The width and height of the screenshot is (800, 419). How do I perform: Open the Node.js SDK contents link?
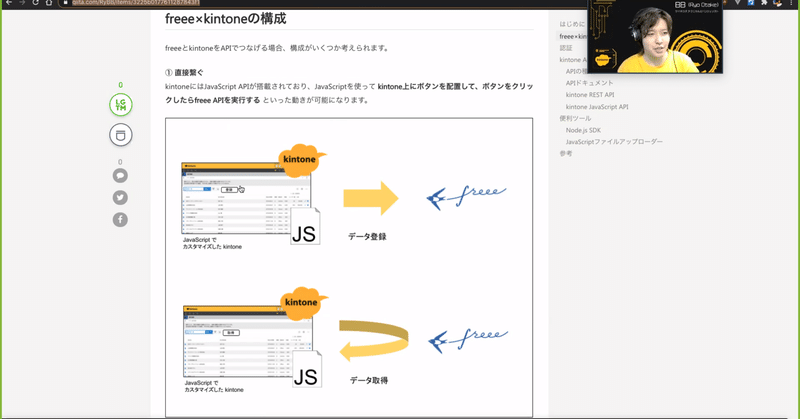[583, 130]
